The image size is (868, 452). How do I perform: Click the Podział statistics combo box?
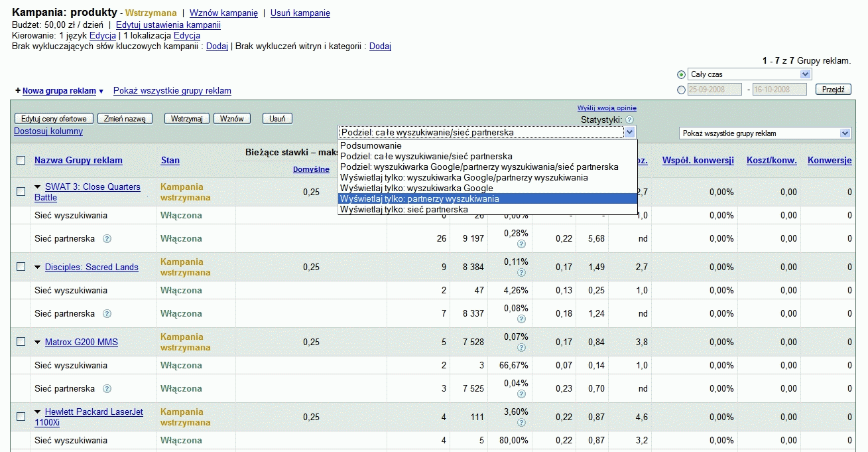click(x=487, y=132)
